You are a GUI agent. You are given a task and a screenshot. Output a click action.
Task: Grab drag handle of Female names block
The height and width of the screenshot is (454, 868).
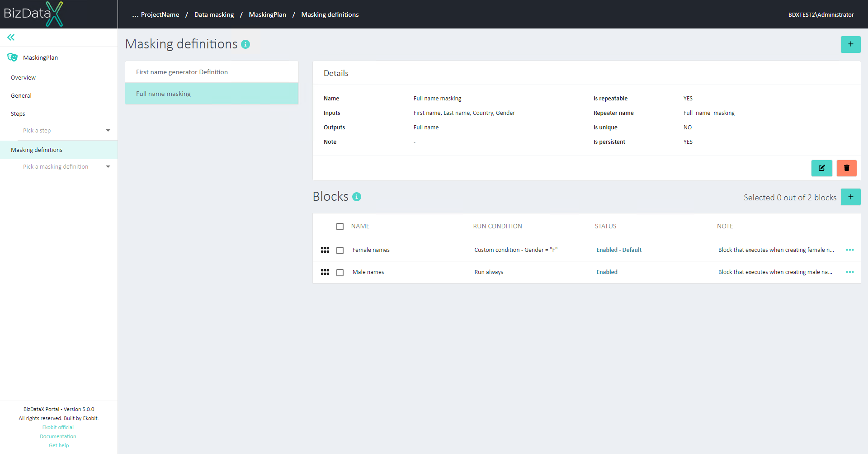(x=325, y=250)
